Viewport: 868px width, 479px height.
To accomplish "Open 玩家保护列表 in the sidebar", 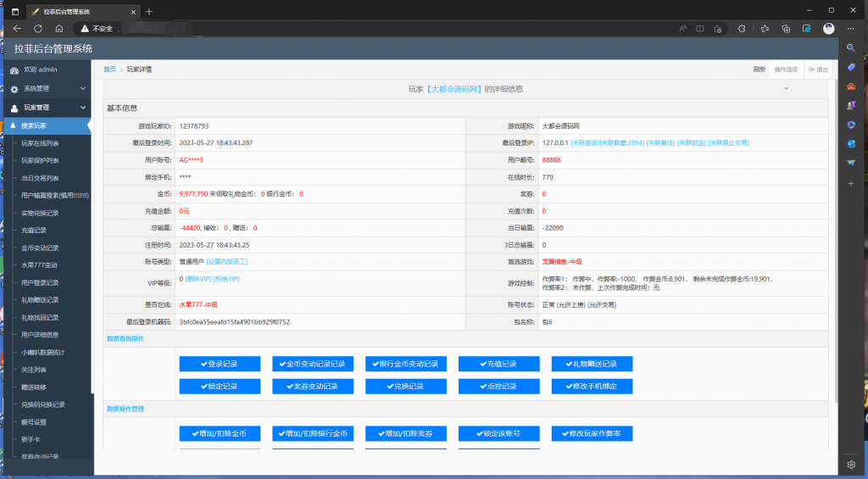I will tap(40, 160).
